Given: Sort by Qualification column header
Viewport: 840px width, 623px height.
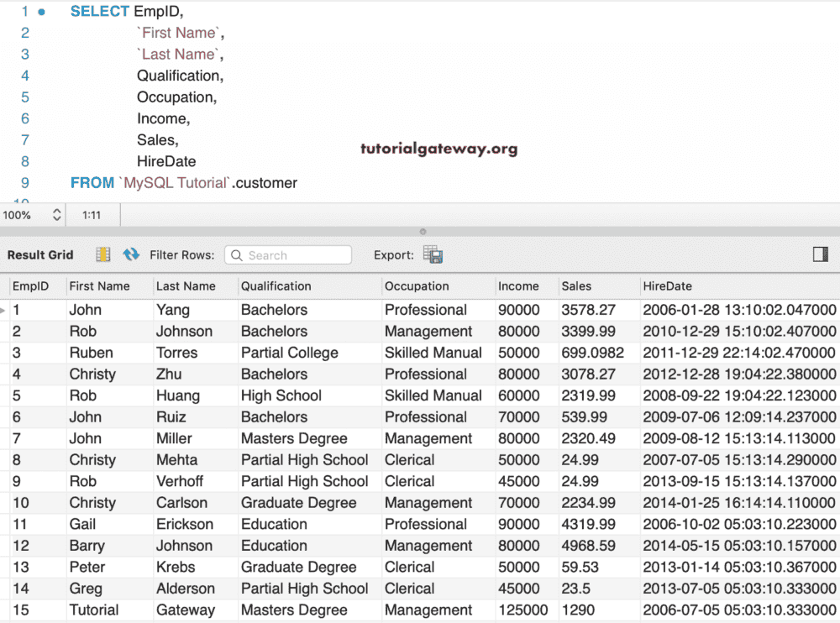Looking at the screenshot, I should [276, 286].
